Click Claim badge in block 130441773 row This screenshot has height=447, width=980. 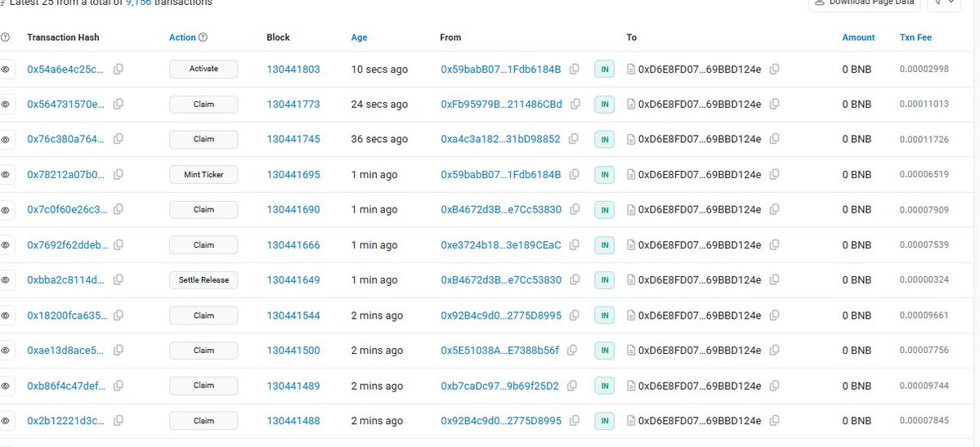204,105
